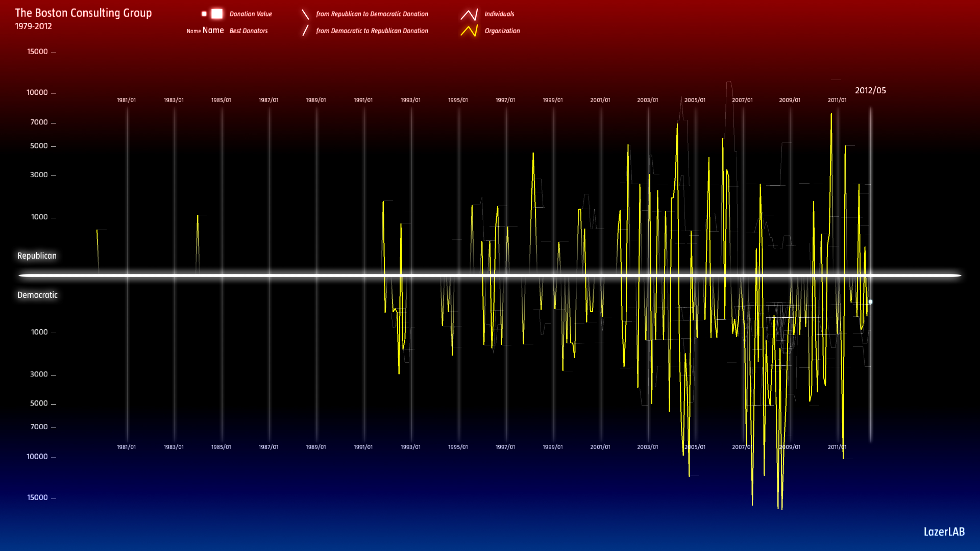
Task: Select the Individuals legend label
Action: pyautogui.click(x=499, y=14)
